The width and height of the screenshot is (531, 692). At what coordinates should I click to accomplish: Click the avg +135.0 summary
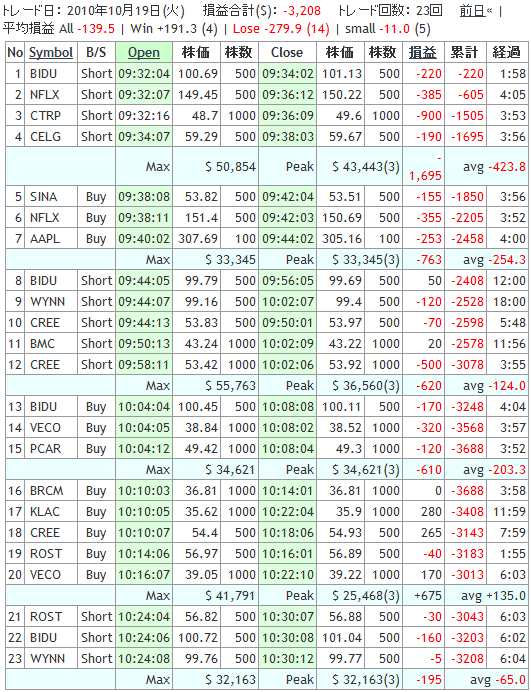point(493,596)
